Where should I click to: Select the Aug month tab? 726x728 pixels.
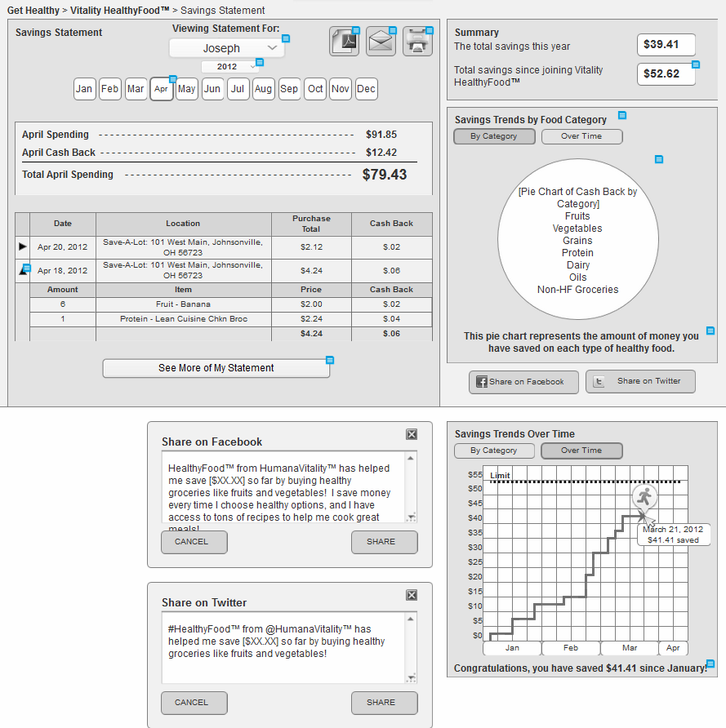(263, 89)
